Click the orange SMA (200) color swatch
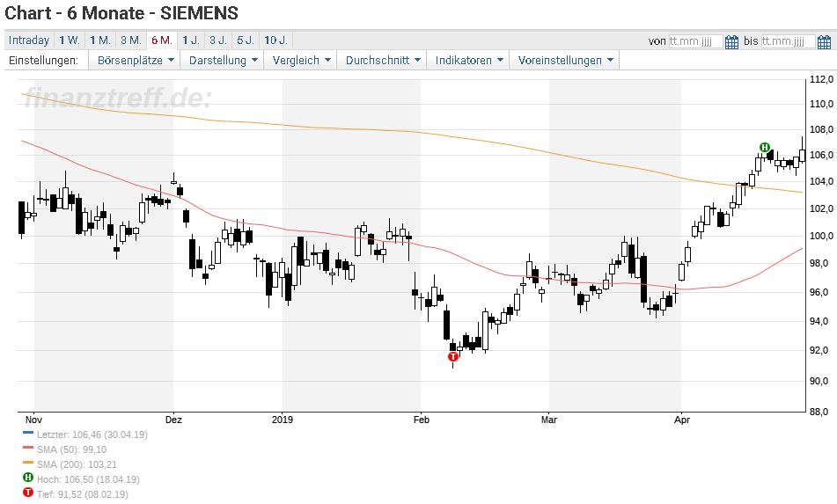 click(28, 463)
